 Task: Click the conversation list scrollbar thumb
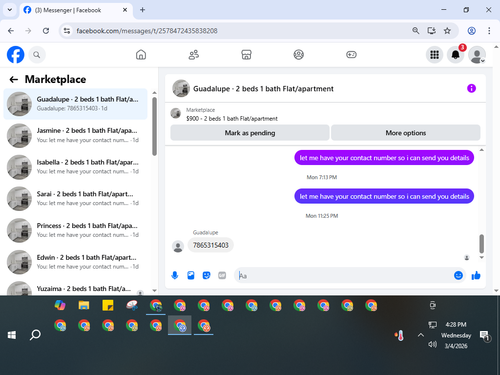(154, 126)
